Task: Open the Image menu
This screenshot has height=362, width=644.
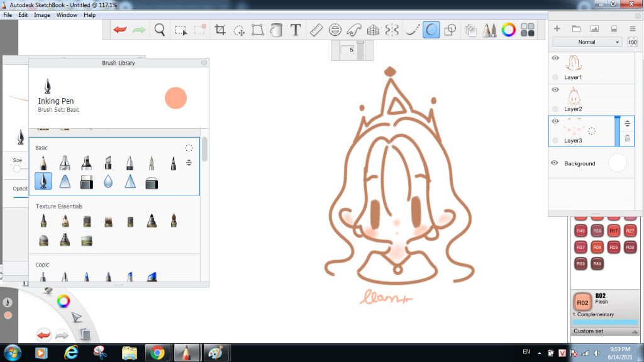Action: pyautogui.click(x=42, y=15)
